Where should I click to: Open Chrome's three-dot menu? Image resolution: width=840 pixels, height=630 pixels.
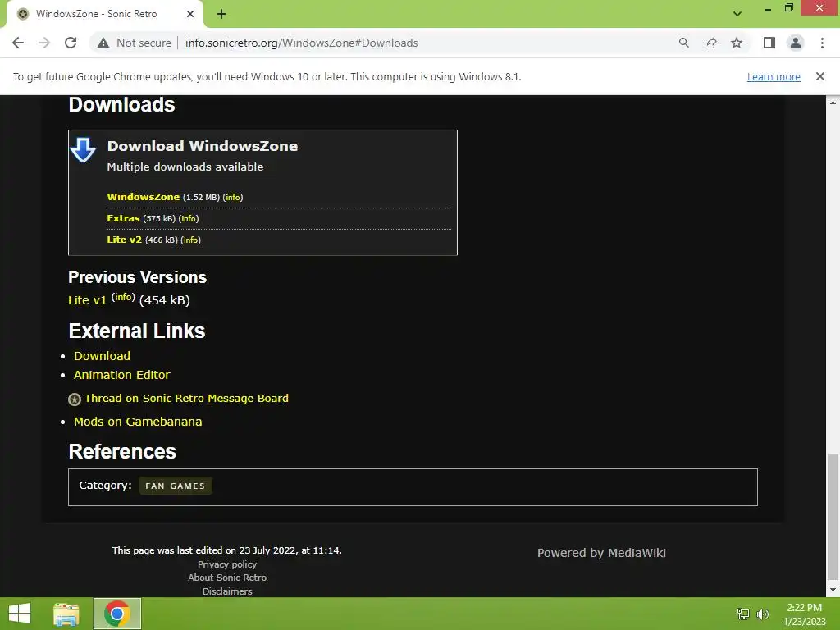822,43
